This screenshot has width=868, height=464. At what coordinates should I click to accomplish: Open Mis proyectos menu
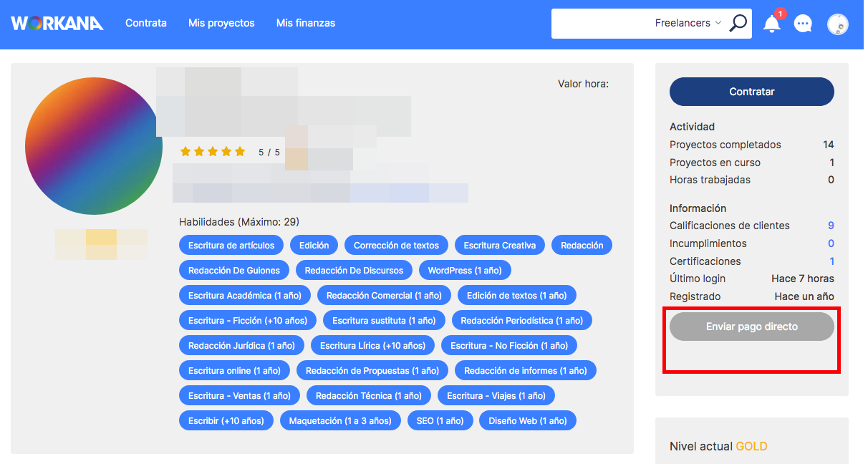[x=221, y=23]
